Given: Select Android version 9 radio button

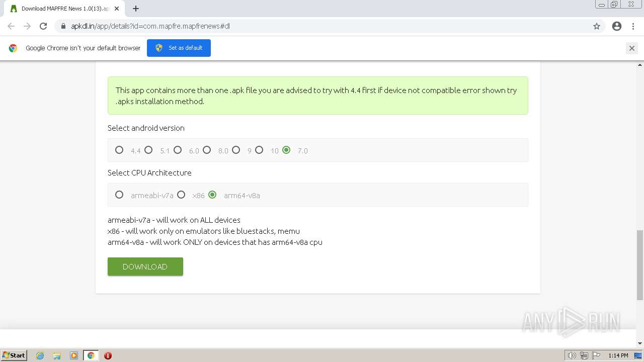Looking at the screenshot, I should (236, 150).
